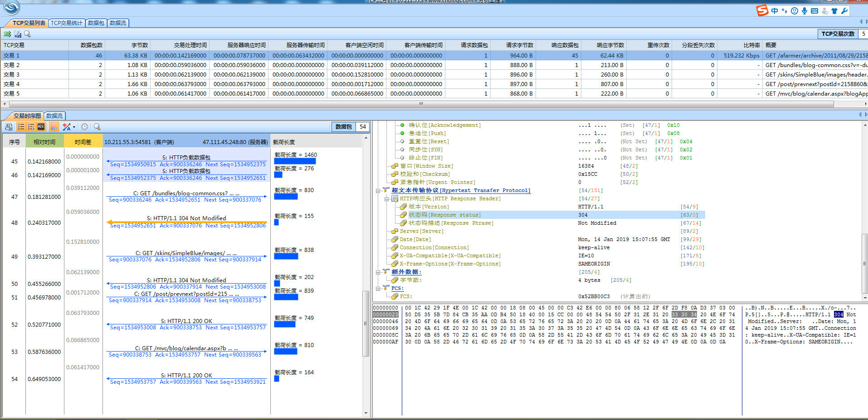Image resolution: width=868 pixels, height=420 pixels.
Task: Open the Sogou emoji smiley icon
Action: click(794, 10)
